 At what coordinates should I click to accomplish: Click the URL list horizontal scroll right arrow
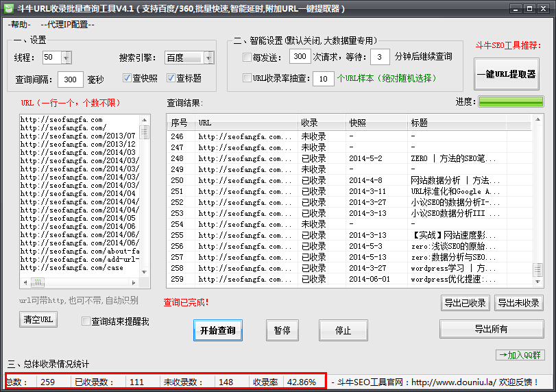(134, 282)
